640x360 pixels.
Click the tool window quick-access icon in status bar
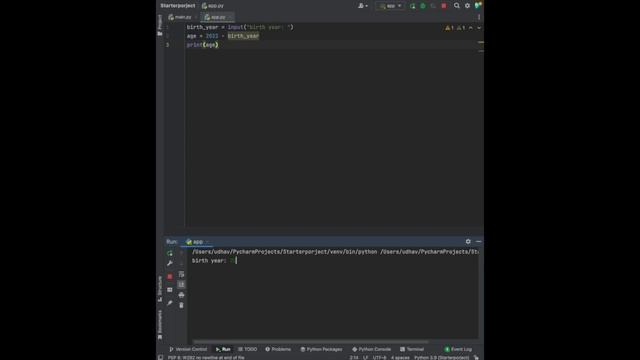click(160, 357)
